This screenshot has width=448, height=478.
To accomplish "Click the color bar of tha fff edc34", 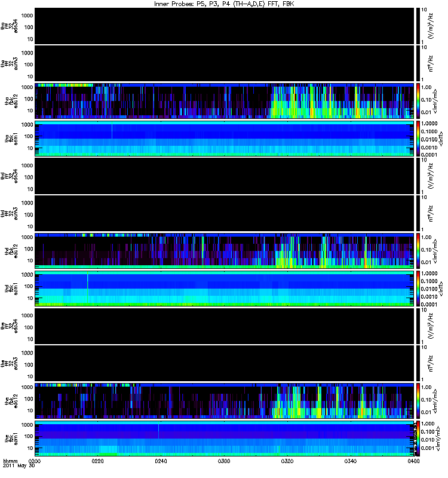I will [418, 26].
